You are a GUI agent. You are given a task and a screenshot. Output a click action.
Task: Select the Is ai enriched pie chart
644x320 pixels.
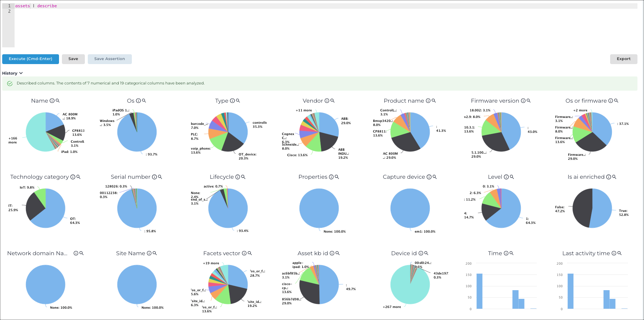[592, 208]
